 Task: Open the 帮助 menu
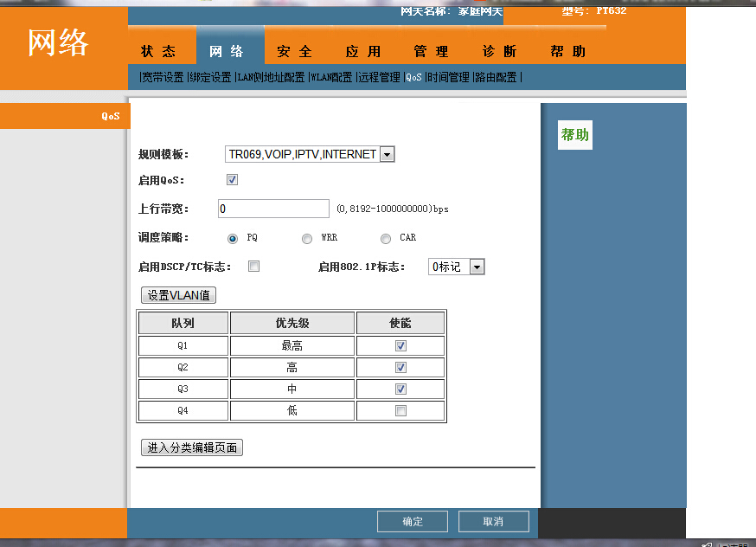pos(567,52)
